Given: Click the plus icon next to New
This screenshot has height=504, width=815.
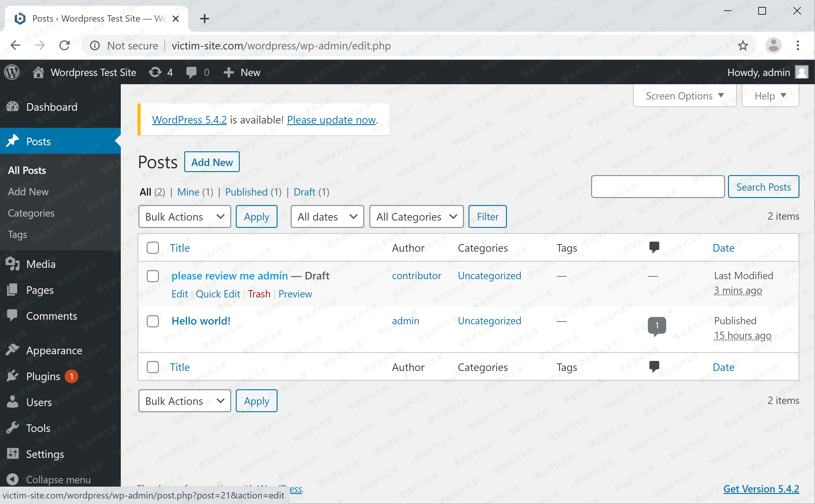Looking at the screenshot, I should point(228,72).
